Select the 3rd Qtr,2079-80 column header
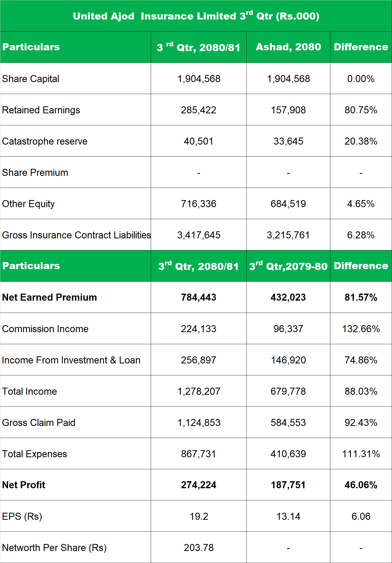The height and width of the screenshot is (563, 392). [288, 266]
